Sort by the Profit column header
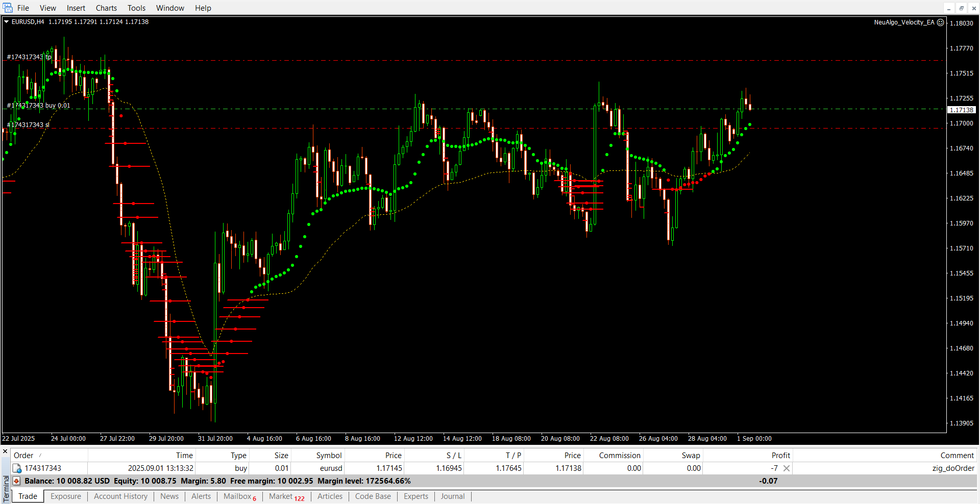 click(x=780, y=456)
